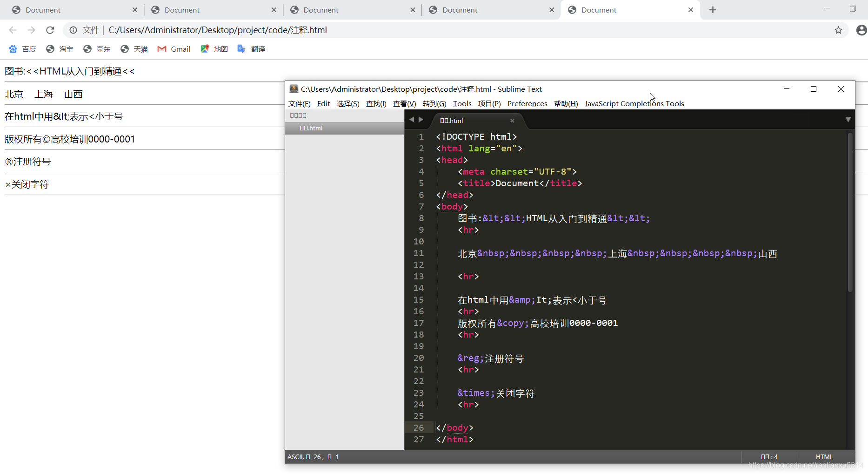This screenshot has width=868, height=474.
Task: Click the &copy; entity on line 17
Action: click(x=513, y=323)
